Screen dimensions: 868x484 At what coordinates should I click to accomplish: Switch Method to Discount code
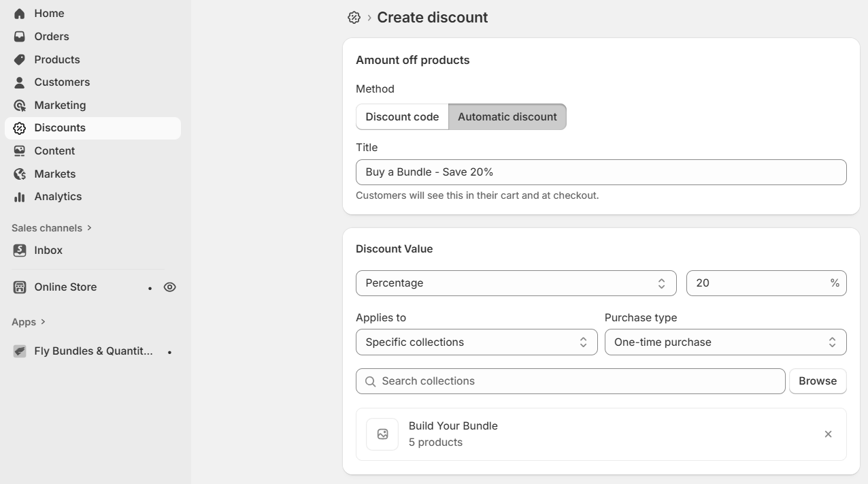coord(401,116)
